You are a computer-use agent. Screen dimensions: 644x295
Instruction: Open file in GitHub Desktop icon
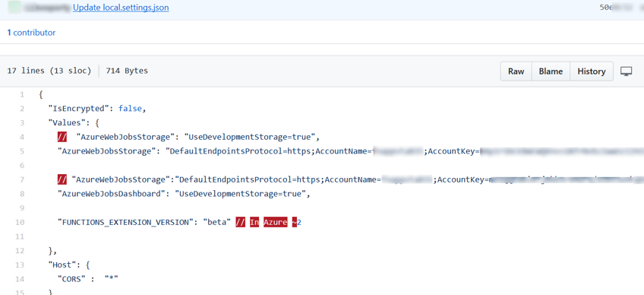[626, 71]
